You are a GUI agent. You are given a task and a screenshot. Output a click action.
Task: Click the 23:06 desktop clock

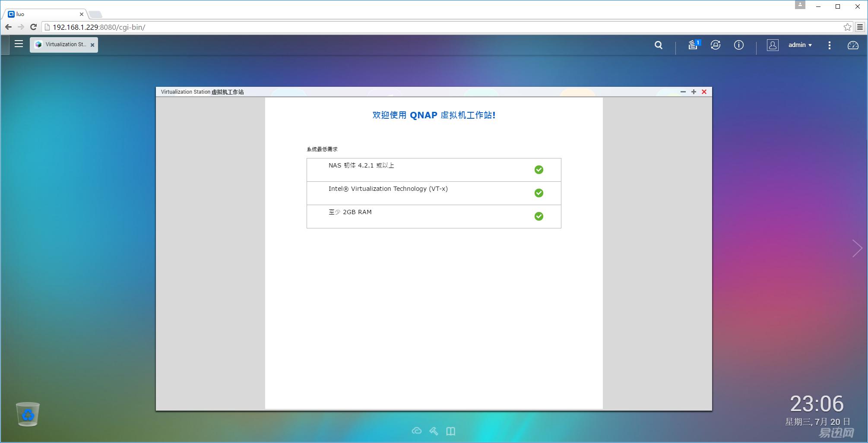[817, 404]
